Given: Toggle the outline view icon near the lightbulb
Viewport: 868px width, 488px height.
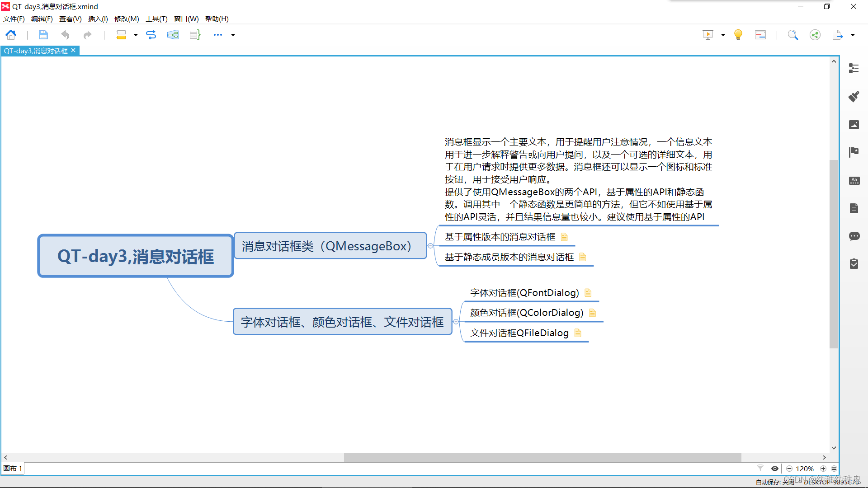Looking at the screenshot, I should [x=760, y=34].
